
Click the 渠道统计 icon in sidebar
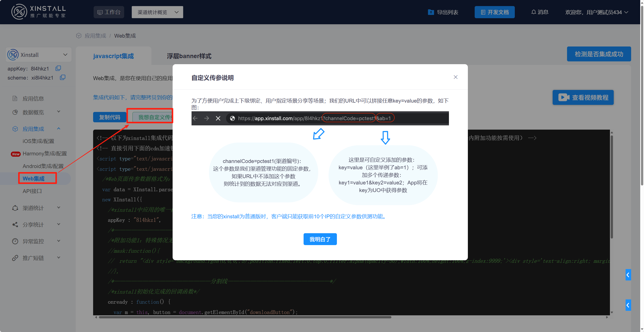(15, 208)
